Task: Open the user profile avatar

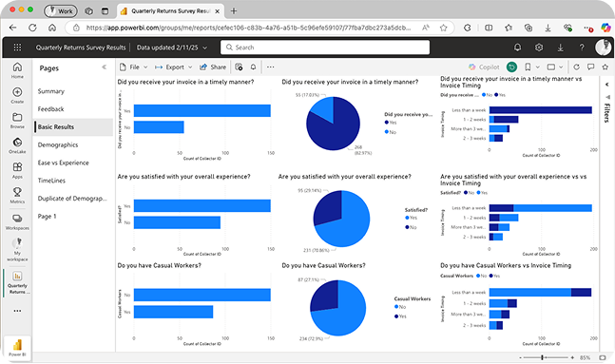Action: point(603,48)
